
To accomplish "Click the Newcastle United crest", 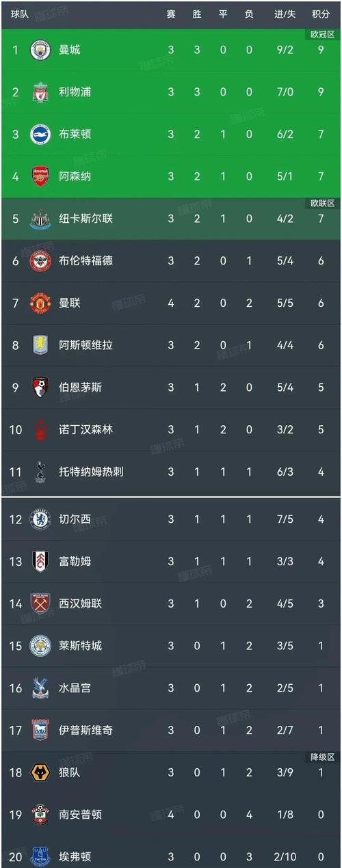I will click(40, 219).
